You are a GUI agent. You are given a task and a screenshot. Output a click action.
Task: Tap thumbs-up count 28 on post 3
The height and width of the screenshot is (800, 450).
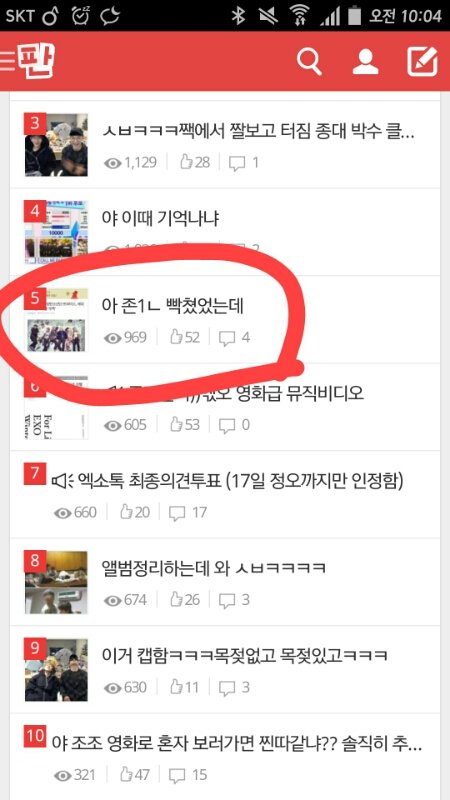coord(195,163)
